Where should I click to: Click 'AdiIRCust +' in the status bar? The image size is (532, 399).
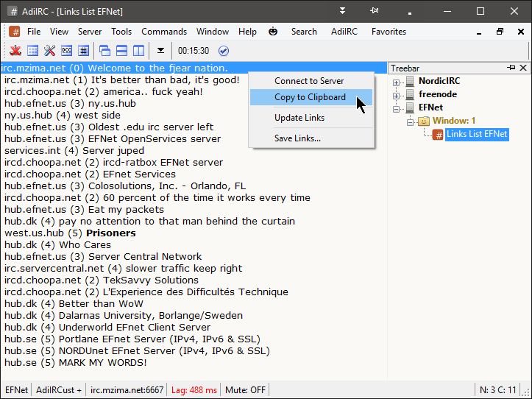tap(59, 390)
